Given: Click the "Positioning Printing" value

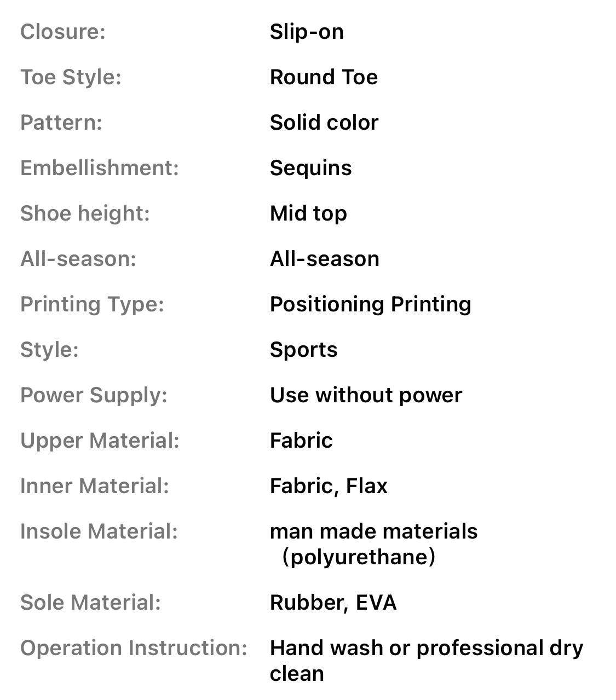Looking at the screenshot, I should click(x=370, y=304).
